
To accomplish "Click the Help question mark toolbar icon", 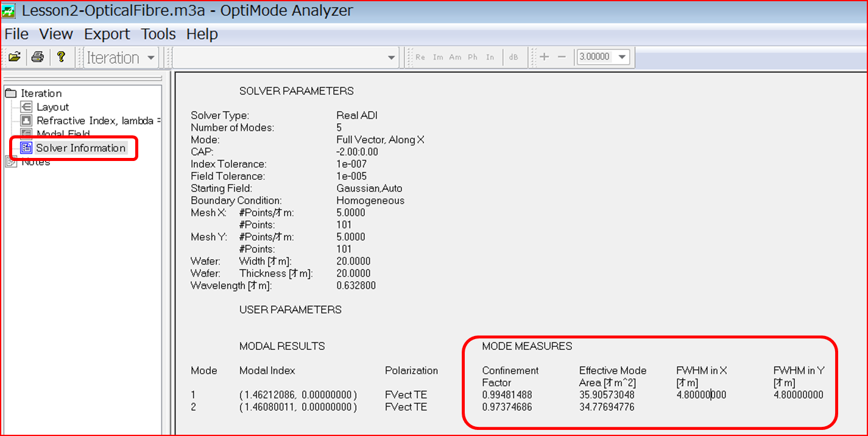I will pyautogui.click(x=60, y=56).
